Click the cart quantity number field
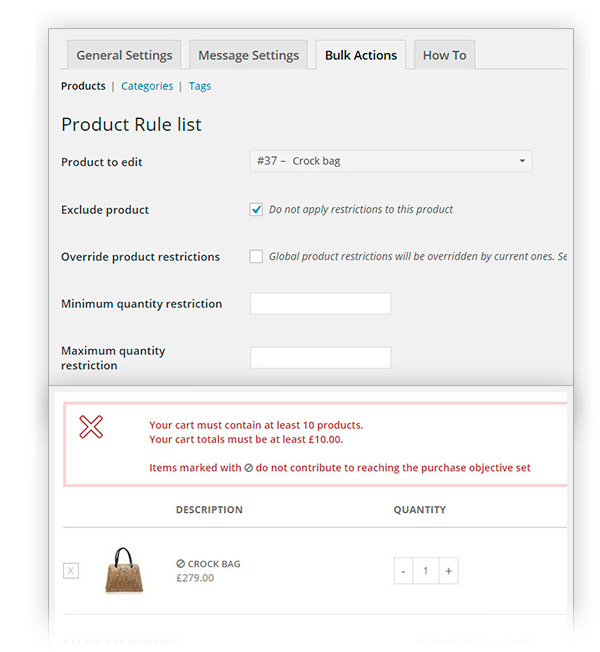The width and height of the screenshot is (600, 652). point(426,571)
